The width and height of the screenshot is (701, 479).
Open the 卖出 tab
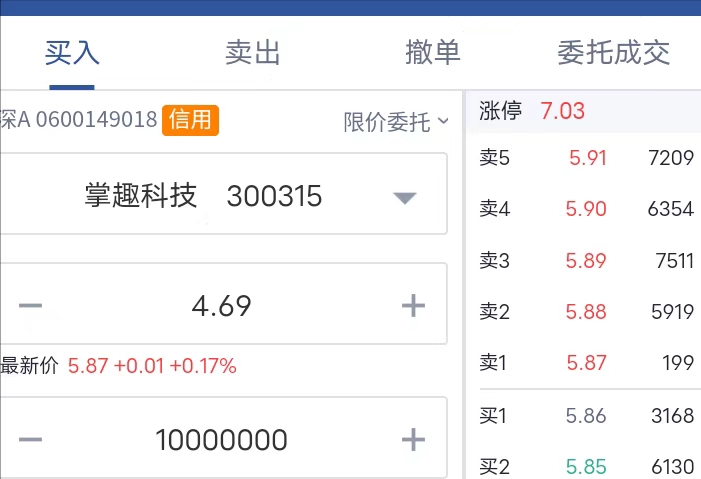[x=253, y=53]
